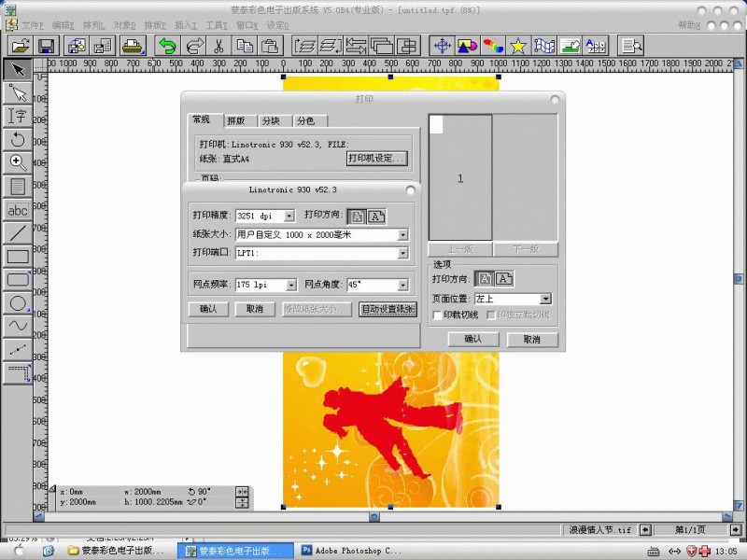The image size is (747, 560).
Task: Open the 插入 menu in the menu bar
Action: (x=185, y=25)
